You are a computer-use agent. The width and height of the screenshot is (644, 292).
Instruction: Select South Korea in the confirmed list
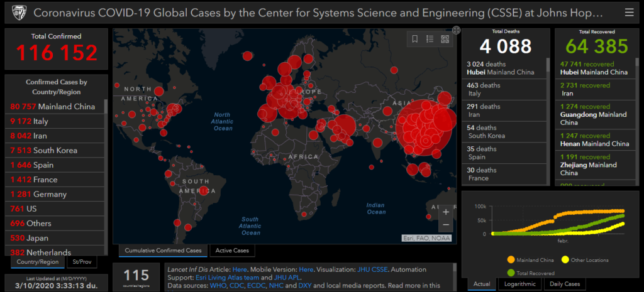[55, 151]
